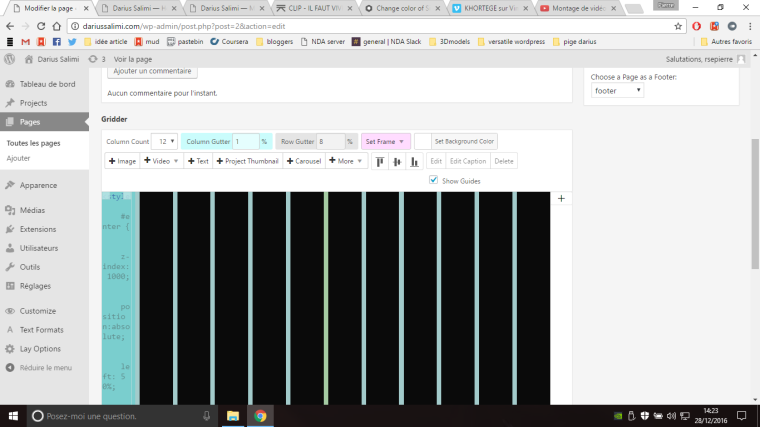Open Chrome from the Windows taskbar
The height and width of the screenshot is (427, 760).
(260, 415)
